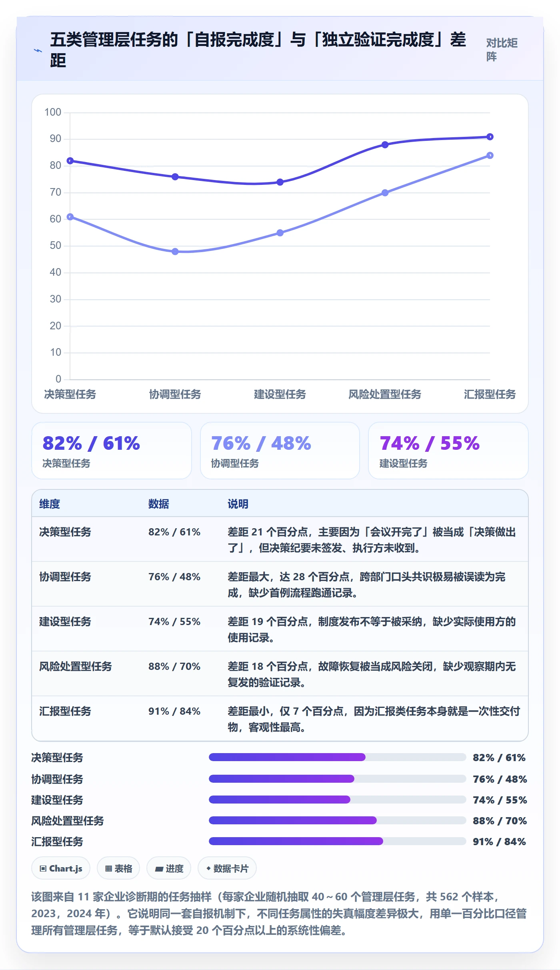Click the lower-line point at 风险处置型任务 (70)
Screen dimensions: 560x970
[385, 193]
